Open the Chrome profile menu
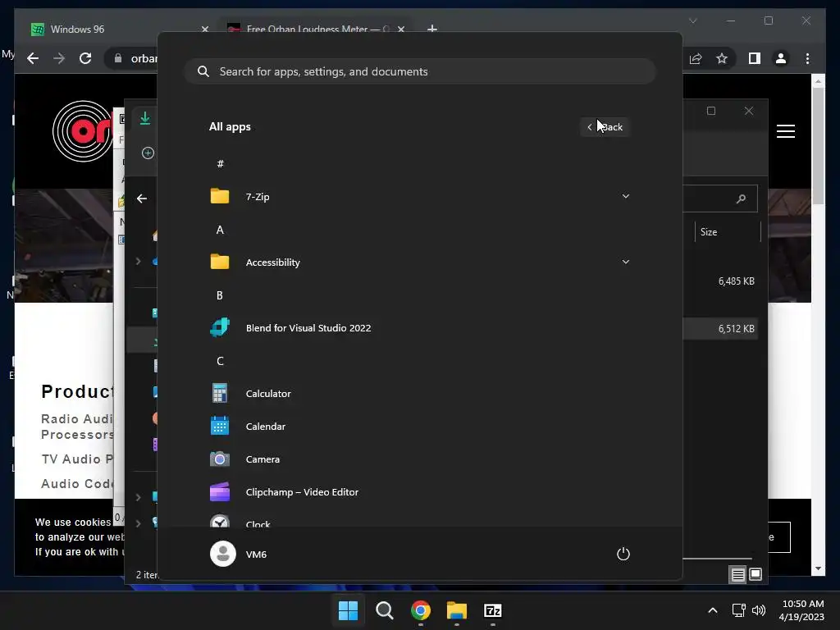The width and height of the screenshot is (840, 630). [x=781, y=58]
